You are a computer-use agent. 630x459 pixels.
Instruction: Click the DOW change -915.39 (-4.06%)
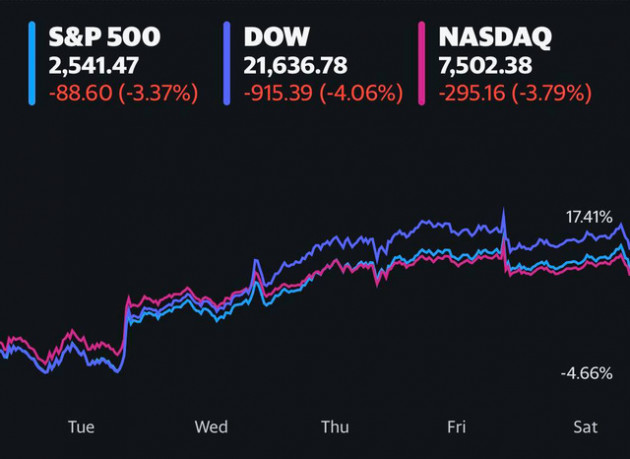point(323,93)
